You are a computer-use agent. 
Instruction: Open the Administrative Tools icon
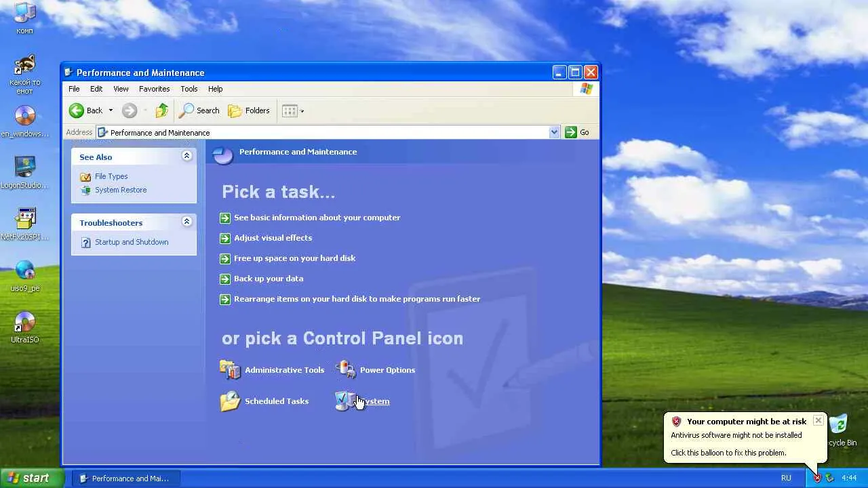point(272,370)
